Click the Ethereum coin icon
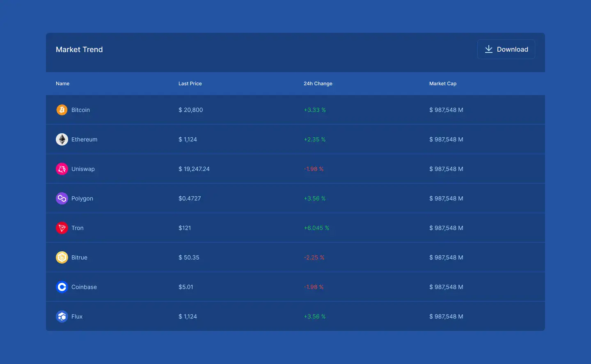Screen dimensions: 591x364 (62, 139)
